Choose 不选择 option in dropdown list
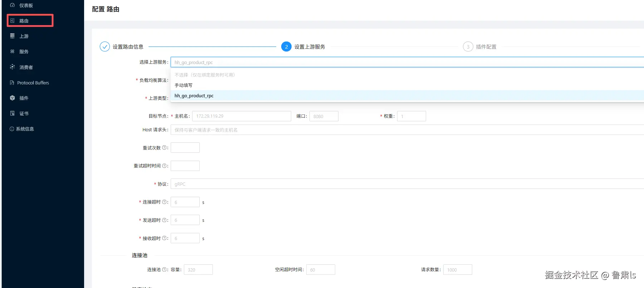644x288 pixels. click(x=407, y=75)
